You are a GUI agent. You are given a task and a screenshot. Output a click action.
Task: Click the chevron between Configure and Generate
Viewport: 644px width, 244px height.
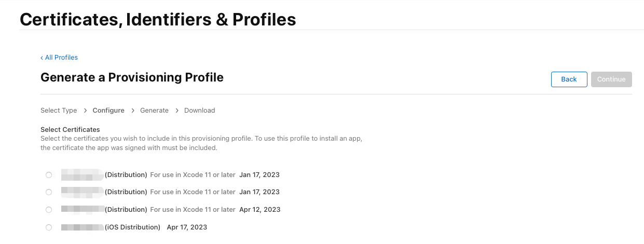pos(132,111)
